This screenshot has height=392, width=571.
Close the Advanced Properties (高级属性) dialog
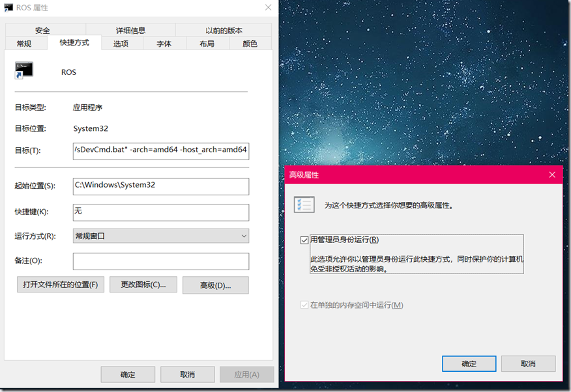pyautogui.click(x=552, y=175)
